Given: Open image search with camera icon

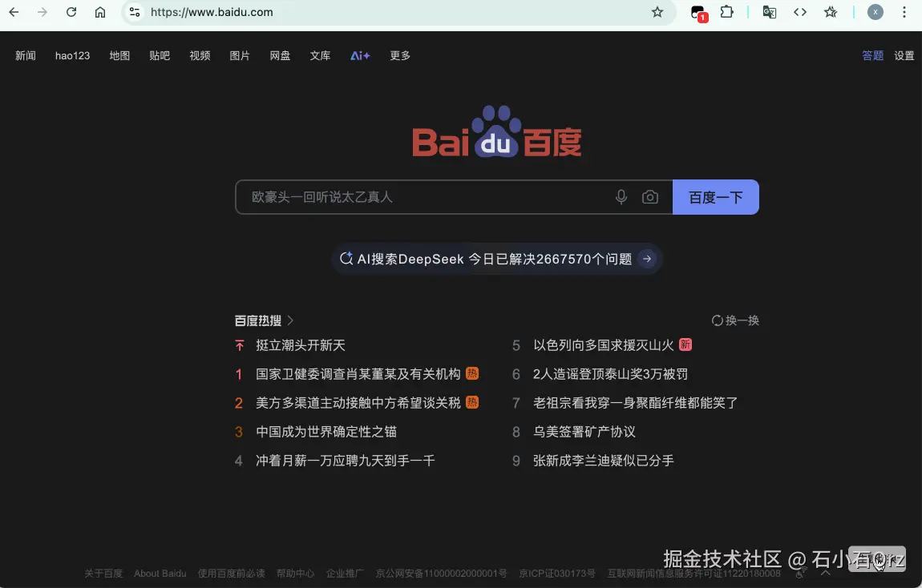Looking at the screenshot, I should click(x=649, y=197).
